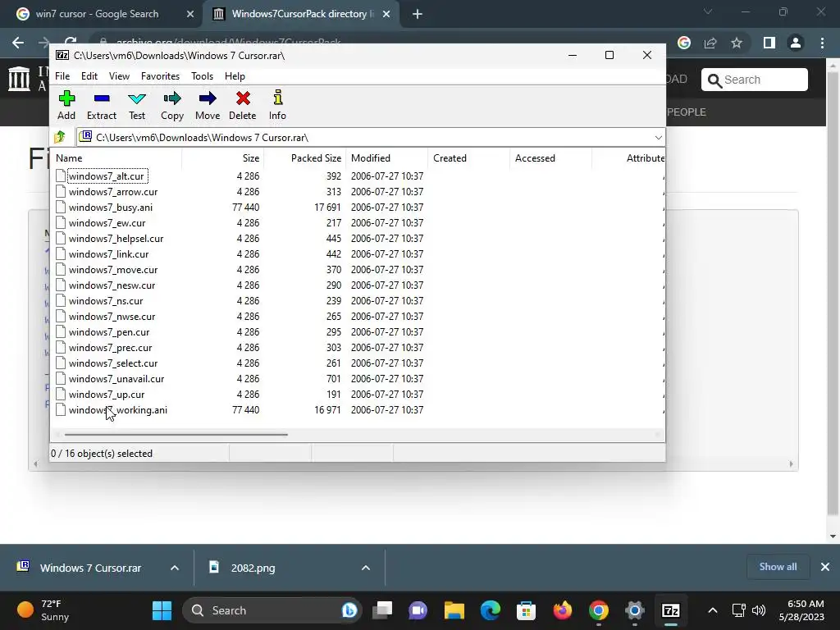The width and height of the screenshot is (840, 630).
Task: Expand options for 2082.png download
Action: pyautogui.click(x=366, y=568)
